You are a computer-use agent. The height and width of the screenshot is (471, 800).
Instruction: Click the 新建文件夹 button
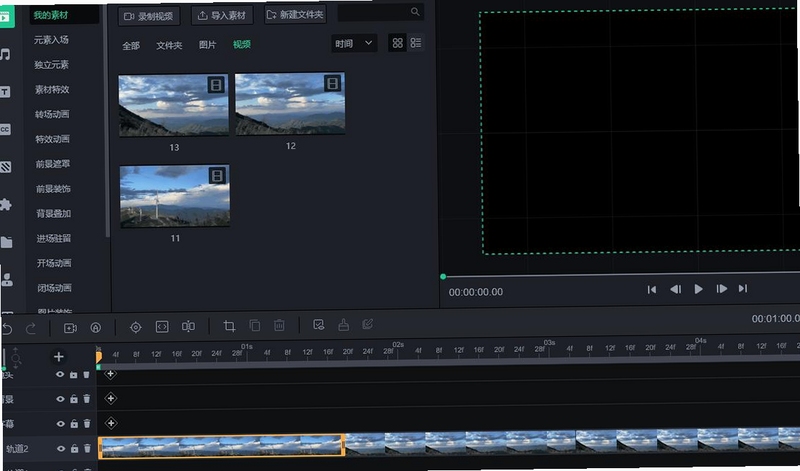point(295,14)
